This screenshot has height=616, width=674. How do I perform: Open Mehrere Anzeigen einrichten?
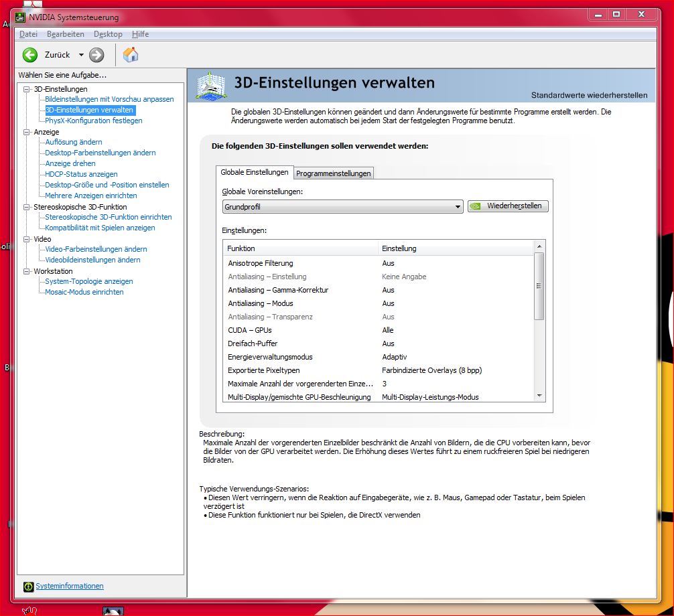click(x=90, y=196)
